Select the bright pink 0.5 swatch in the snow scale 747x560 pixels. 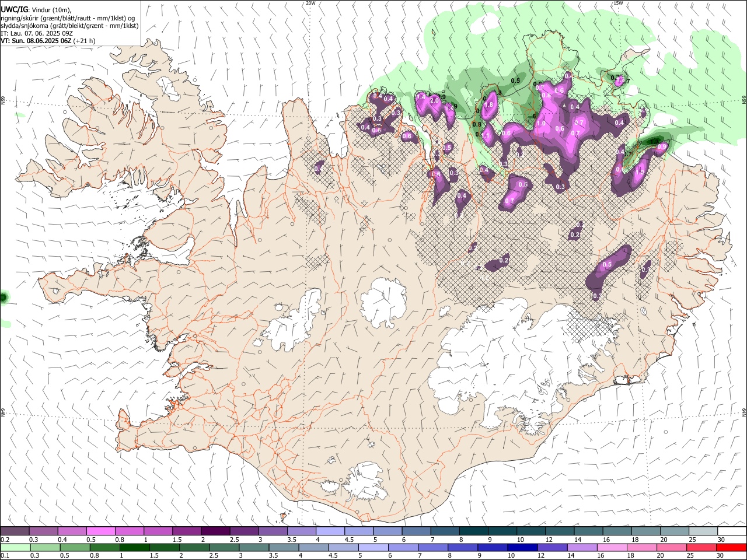tap(100, 531)
